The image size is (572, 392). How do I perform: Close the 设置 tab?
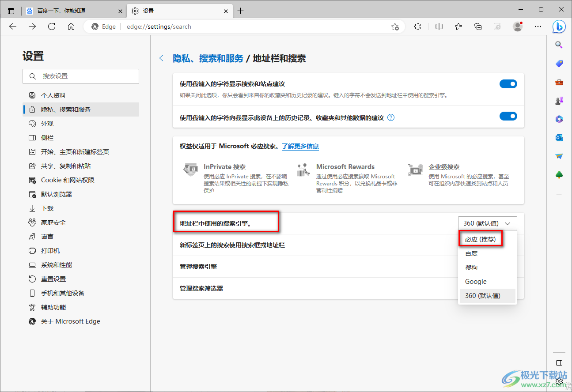(x=226, y=11)
